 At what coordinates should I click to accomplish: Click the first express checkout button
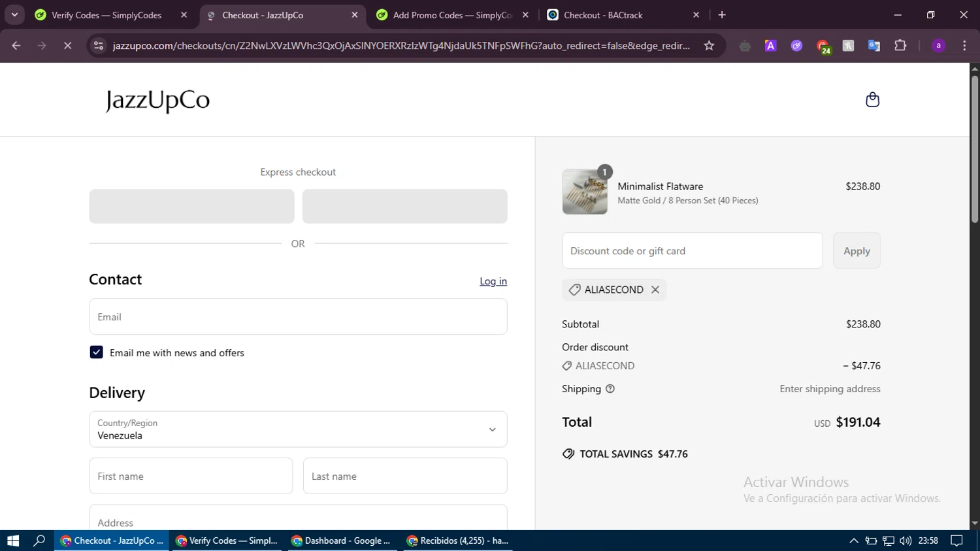[x=191, y=207]
